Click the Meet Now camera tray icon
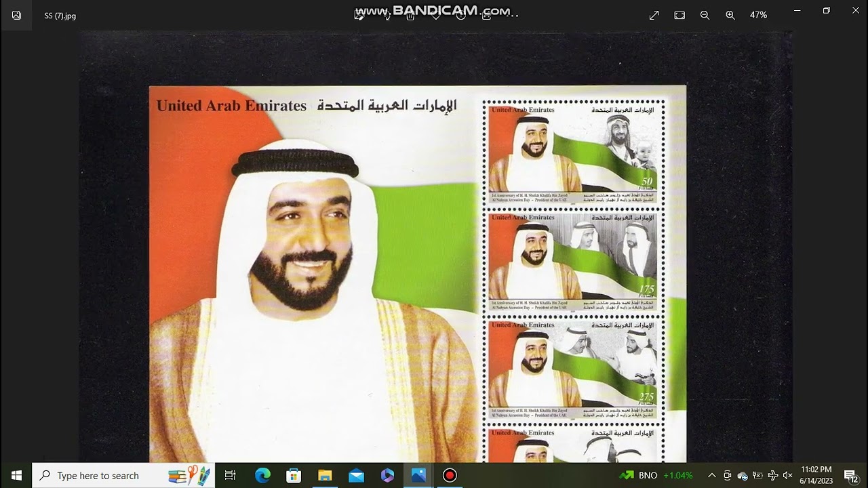Screen dimensions: 868x488 727,475
